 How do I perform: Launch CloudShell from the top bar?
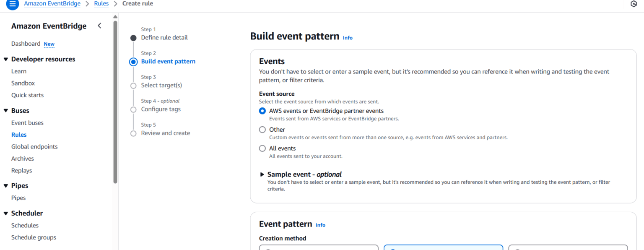[x=633, y=4]
